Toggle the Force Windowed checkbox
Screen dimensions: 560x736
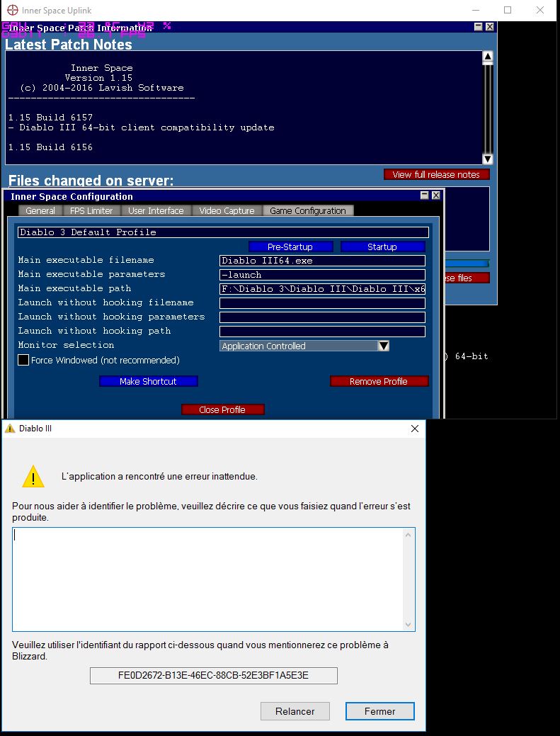pyautogui.click(x=23, y=360)
